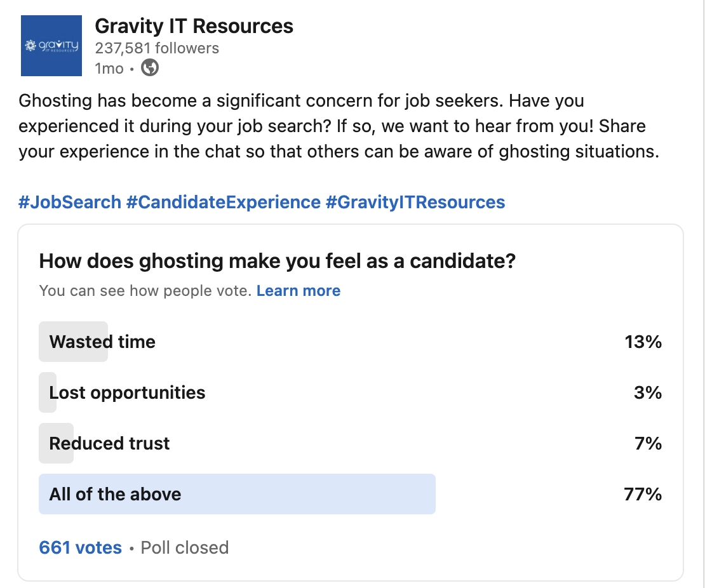This screenshot has width=705, height=588.
Task: Click the Gravity IT Resources logo thumbnail
Action: (51, 46)
